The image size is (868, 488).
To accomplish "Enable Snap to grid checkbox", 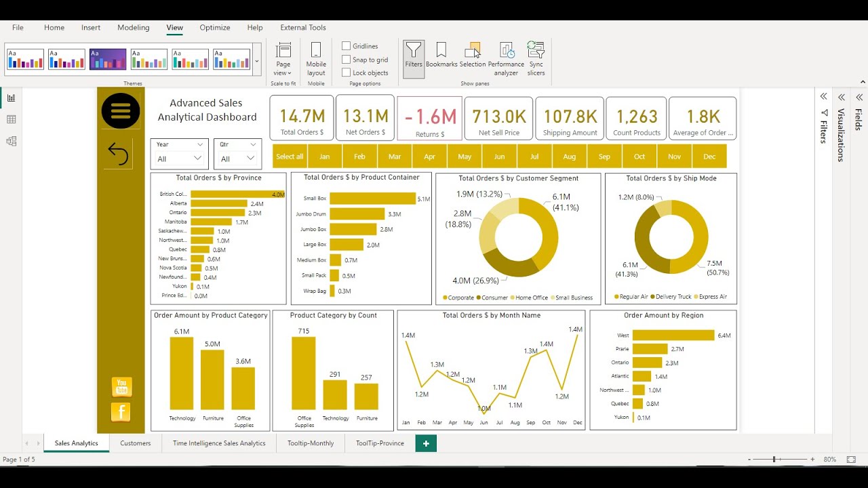I will coord(347,60).
